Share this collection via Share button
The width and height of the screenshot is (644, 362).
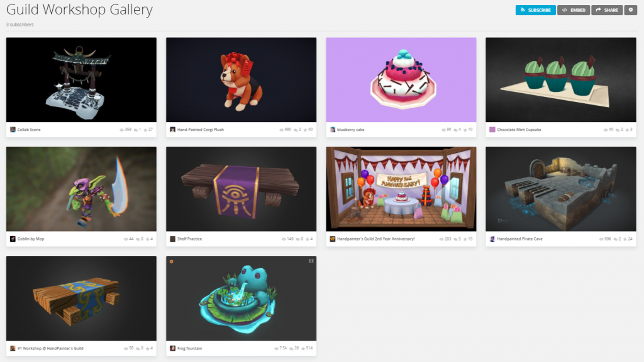[607, 10]
